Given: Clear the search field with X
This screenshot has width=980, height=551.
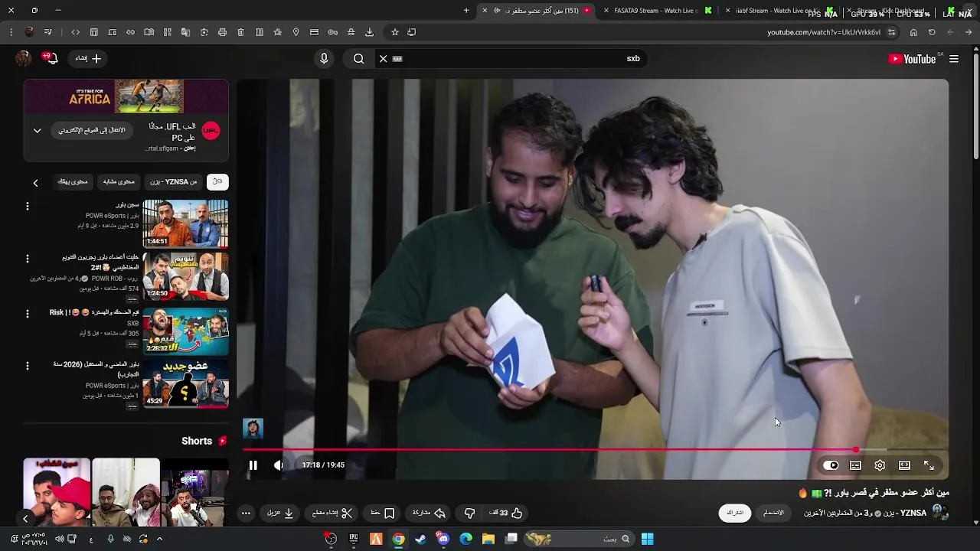Looking at the screenshot, I should tap(384, 59).
